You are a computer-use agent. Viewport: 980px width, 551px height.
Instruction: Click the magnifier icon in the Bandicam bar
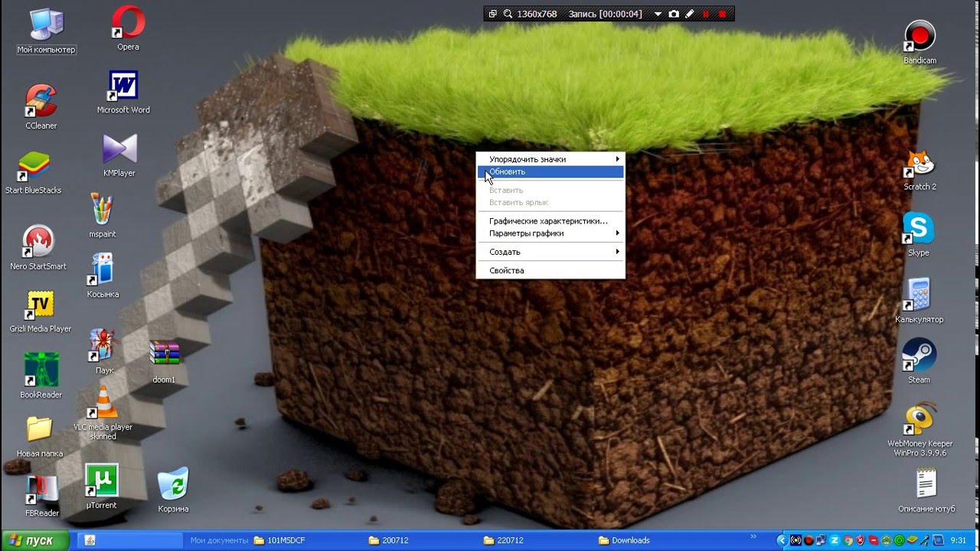[508, 14]
